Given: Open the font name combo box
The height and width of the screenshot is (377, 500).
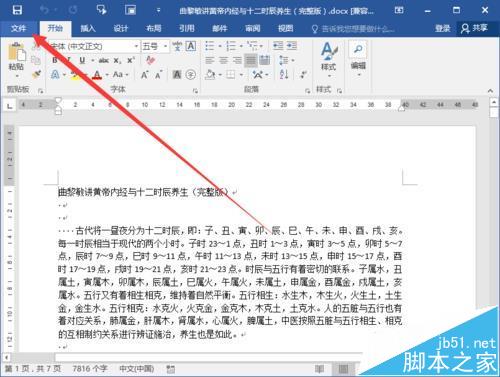Looking at the screenshot, I should coord(95,46).
